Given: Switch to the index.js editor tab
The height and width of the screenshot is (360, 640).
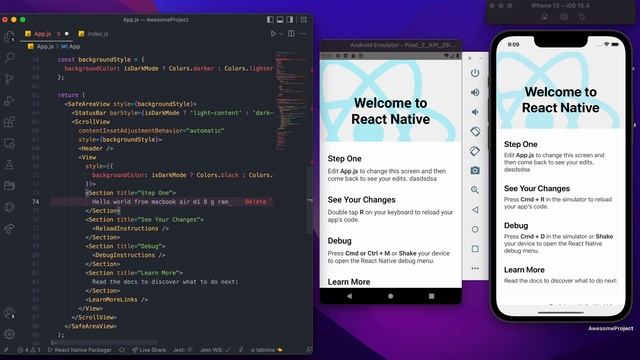Looking at the screenshot, I should click(x=93, y=34).
